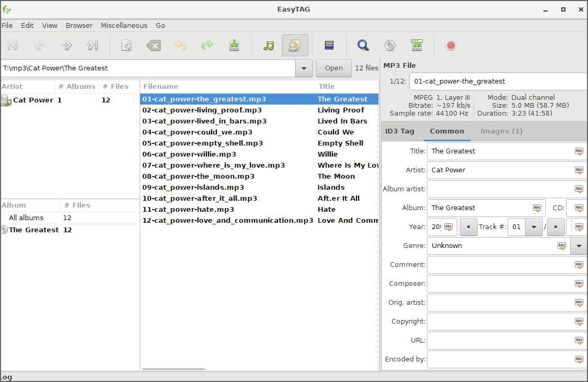
Task: Switch to the Images (1) tab
Action: pyautogui.click(x=501, y=131)
